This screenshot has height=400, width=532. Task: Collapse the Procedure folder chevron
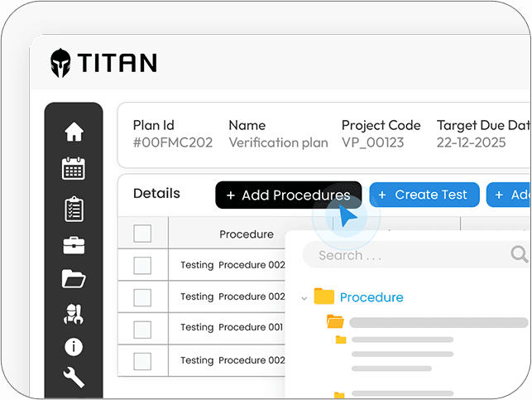click(x=304, y=298)
